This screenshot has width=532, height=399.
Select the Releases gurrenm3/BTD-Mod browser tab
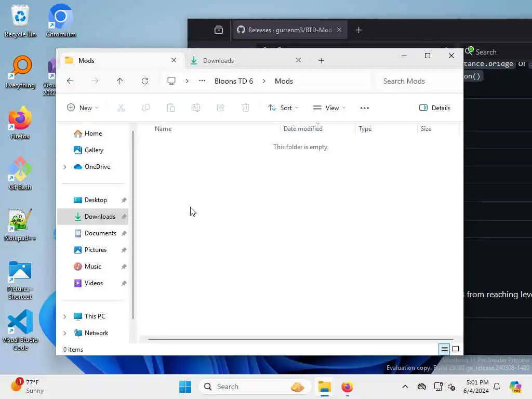pos(289,30)
